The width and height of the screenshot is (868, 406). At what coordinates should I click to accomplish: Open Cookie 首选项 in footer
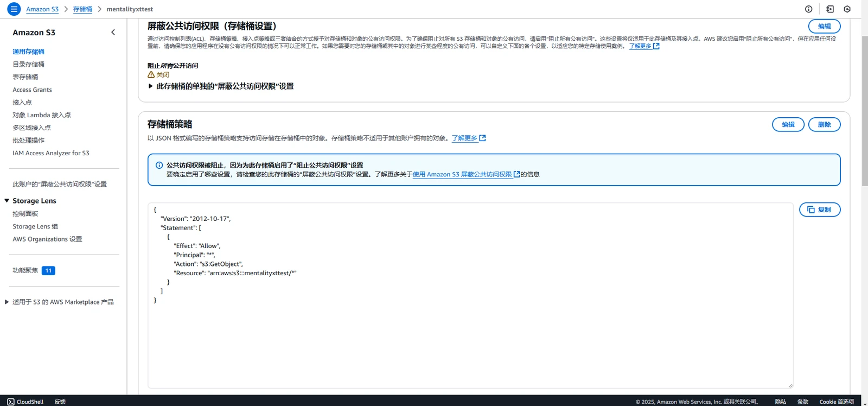(837, 402)
